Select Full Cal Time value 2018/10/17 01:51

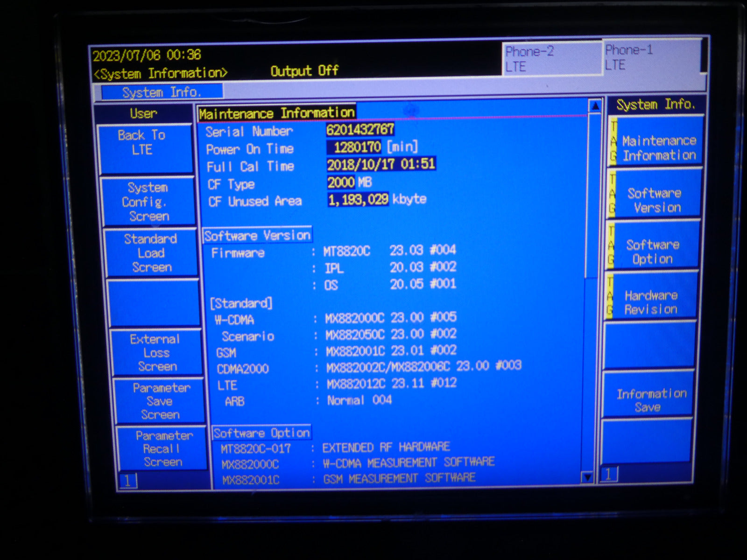point(381,164)
